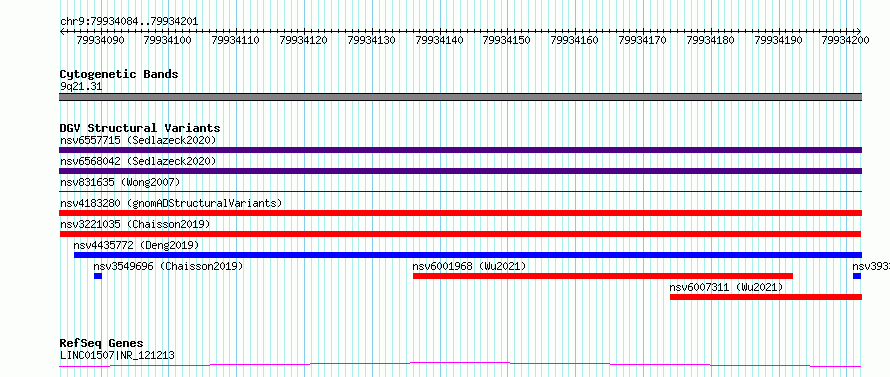The height and width of the screenshot is (377, 890).
Task: Click the truncated nsv393 label at right edge
Action: [871, 266]
